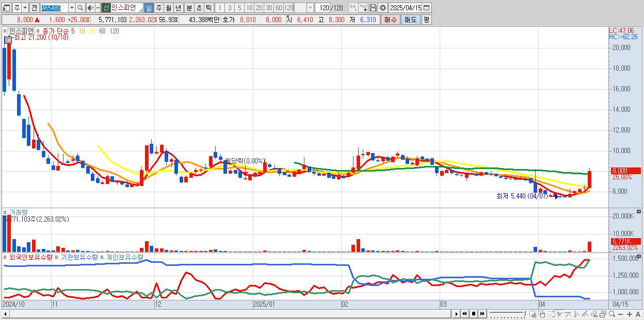Increase text size with the A icon
The height and width of the screenshot is (320, 644).
638,314
